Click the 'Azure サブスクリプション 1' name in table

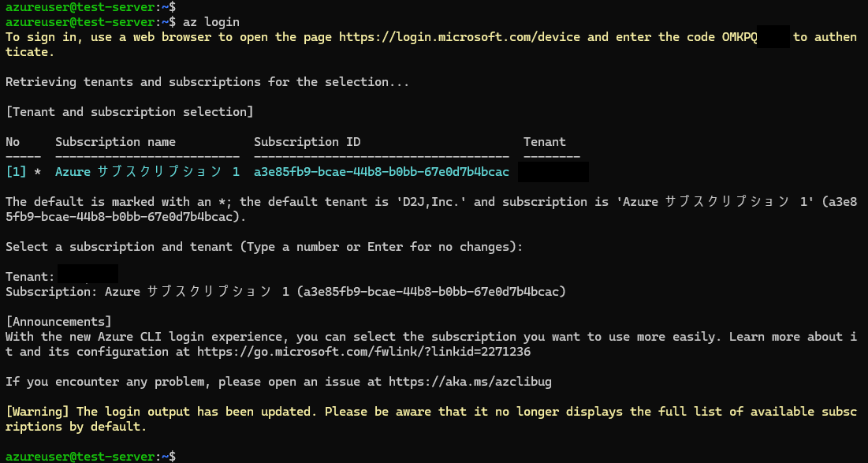point(147,172)
